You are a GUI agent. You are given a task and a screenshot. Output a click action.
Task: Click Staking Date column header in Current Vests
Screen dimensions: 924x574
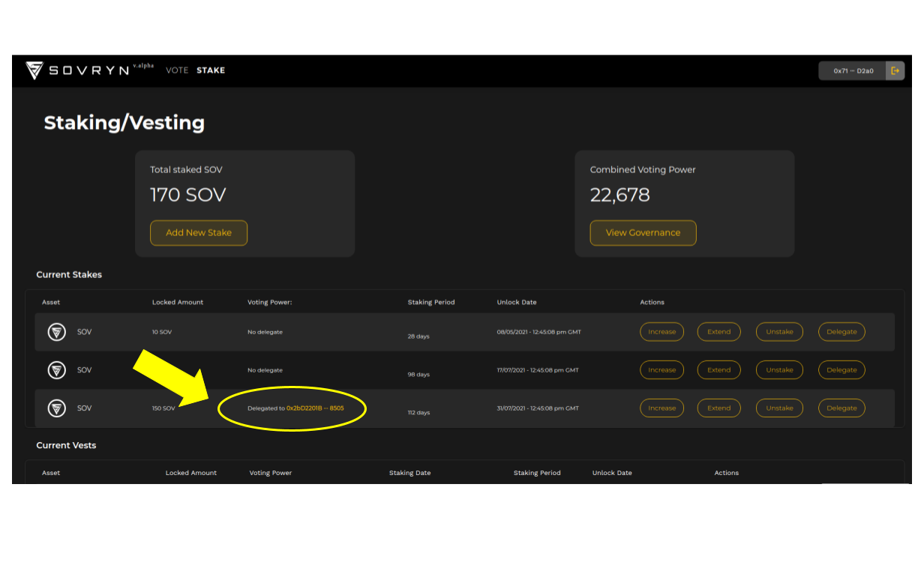(409, 473)
